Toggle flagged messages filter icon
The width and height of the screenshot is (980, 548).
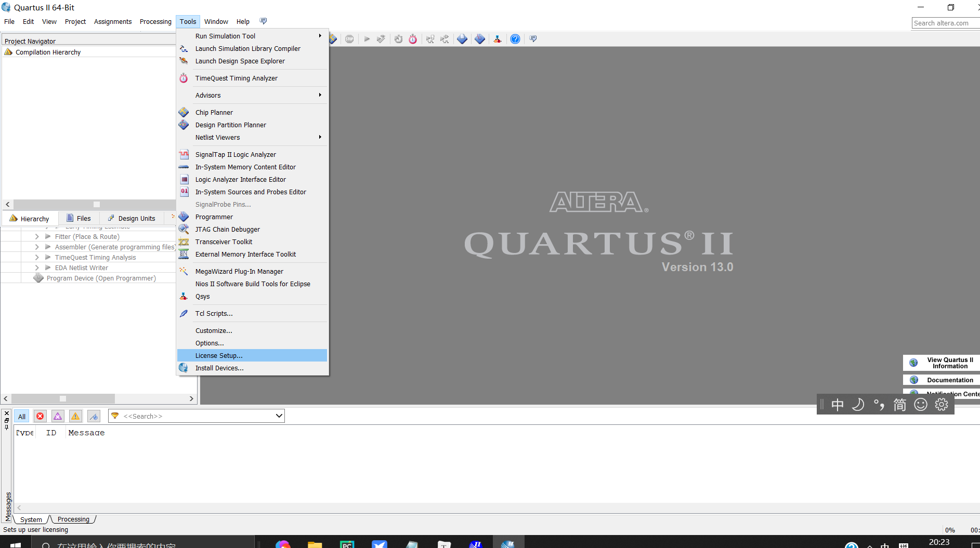point(94,416)
